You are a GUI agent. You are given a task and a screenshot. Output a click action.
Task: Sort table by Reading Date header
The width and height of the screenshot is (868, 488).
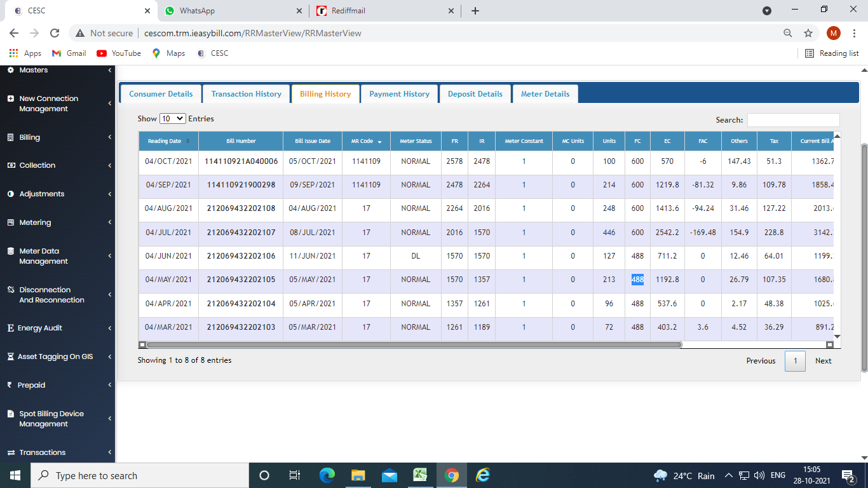coord(168,141)
